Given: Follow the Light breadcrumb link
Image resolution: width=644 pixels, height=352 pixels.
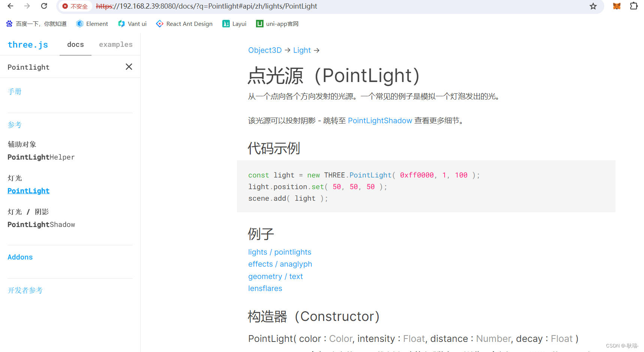Looking at the screenshot, I should click(x=302, y=50).
